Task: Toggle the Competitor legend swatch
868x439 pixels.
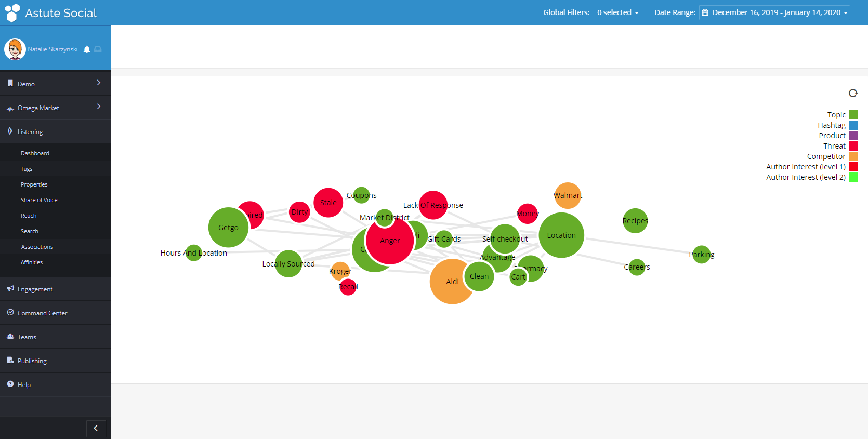Action: (853, 156)
